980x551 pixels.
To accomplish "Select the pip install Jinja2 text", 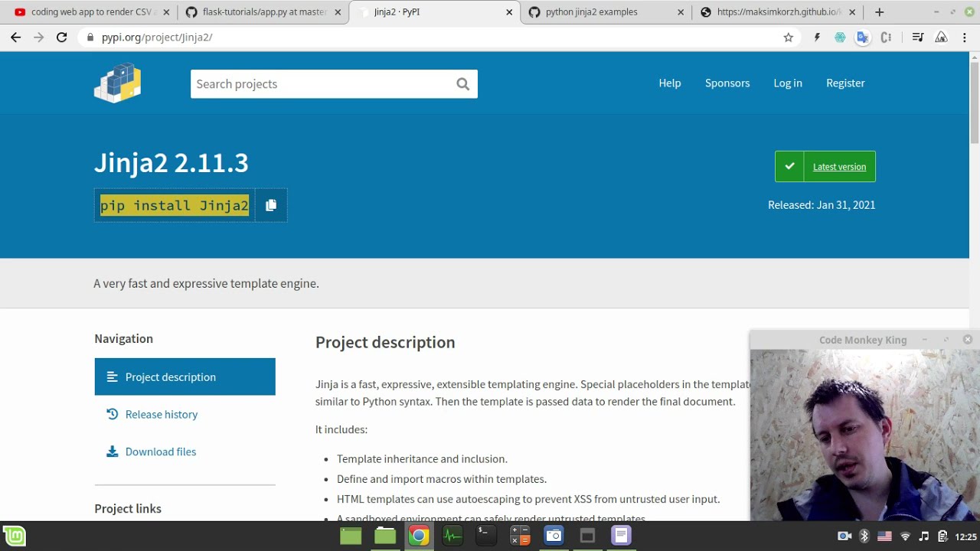I will point(175,205).
